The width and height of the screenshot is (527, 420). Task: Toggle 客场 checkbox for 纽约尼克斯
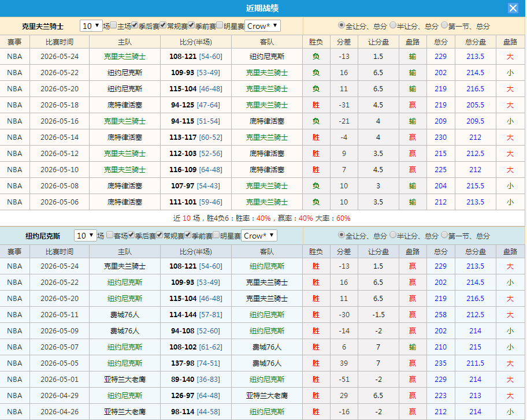pyautogui.click(x=110, y=235)
